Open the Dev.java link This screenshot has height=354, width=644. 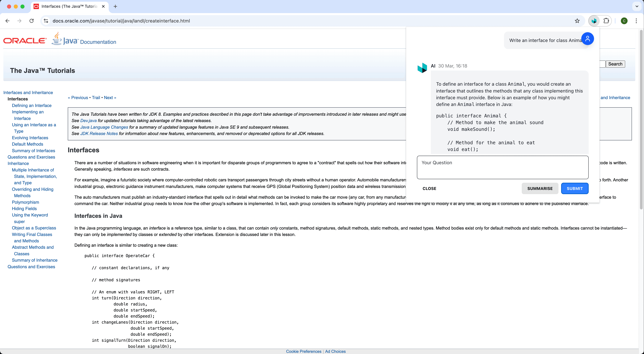coord(88,121)
